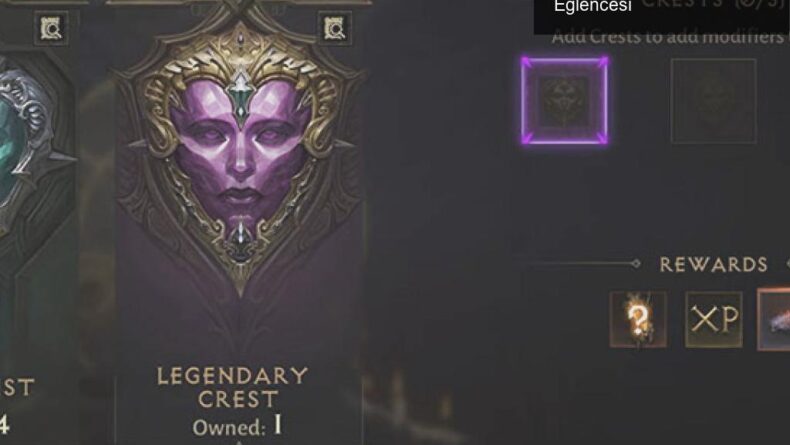Choose the purple-highlighted crest slot

tap(564, 101)
